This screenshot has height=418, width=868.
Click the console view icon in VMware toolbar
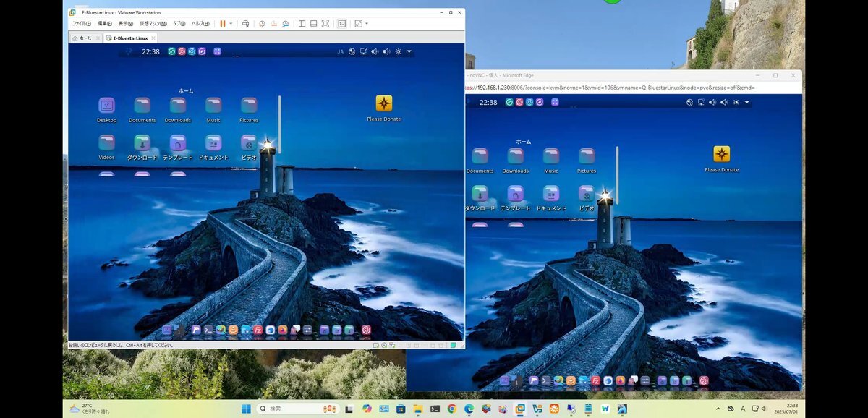(342, 24)
